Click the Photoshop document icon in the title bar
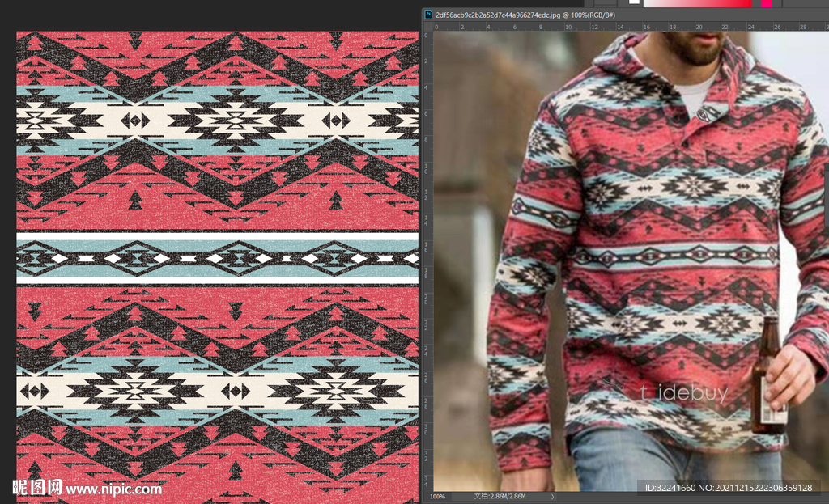Screen dimensions: 829x504 (428, 15)
